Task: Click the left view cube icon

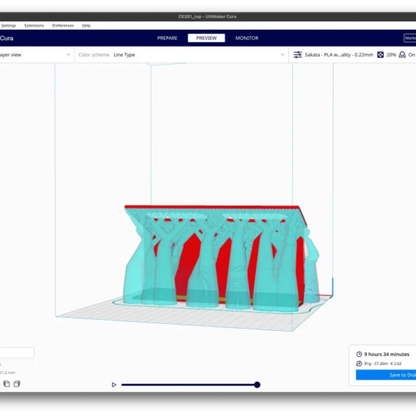Action: [7, 384]
